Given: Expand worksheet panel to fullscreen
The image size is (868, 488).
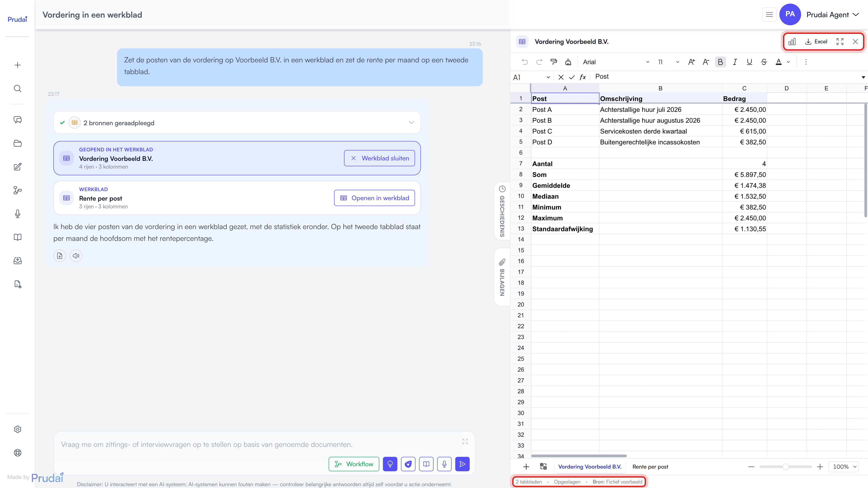Looking at the screenshot, I should pos(840,42).
